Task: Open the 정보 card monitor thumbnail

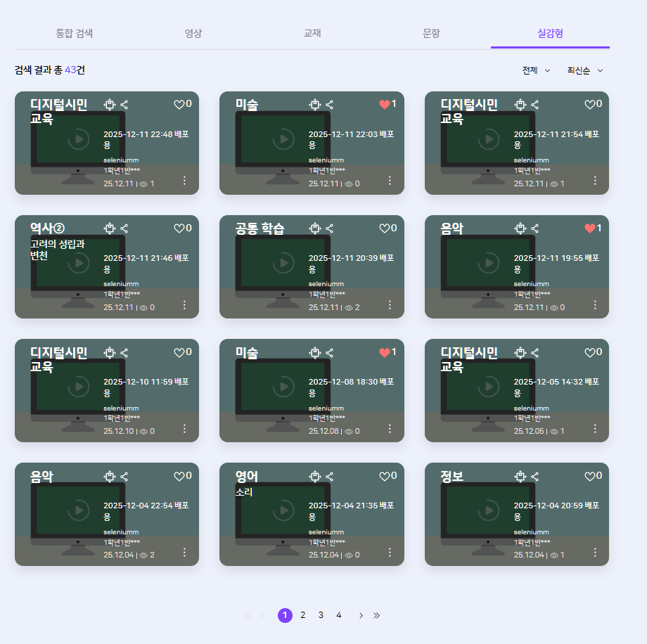Action: tap(488, 519)
